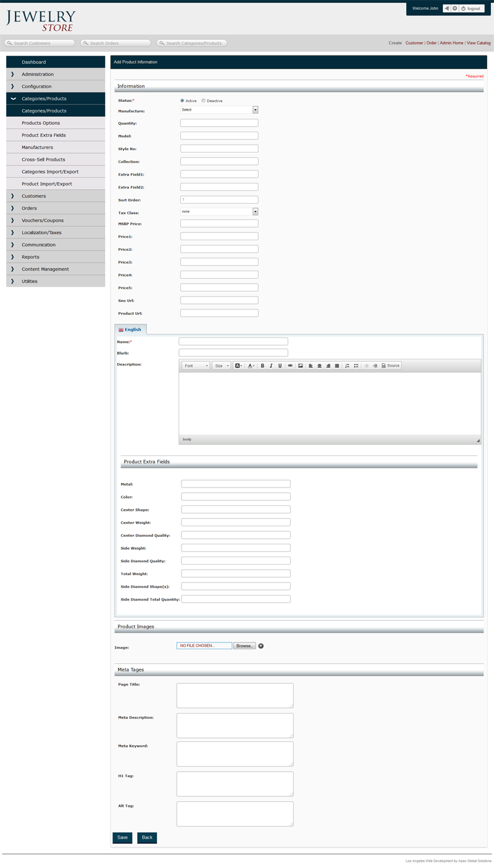The image size is (494, 868).
Task: Expand the Configuration sidebar section
Action: (x=56, y=86)
